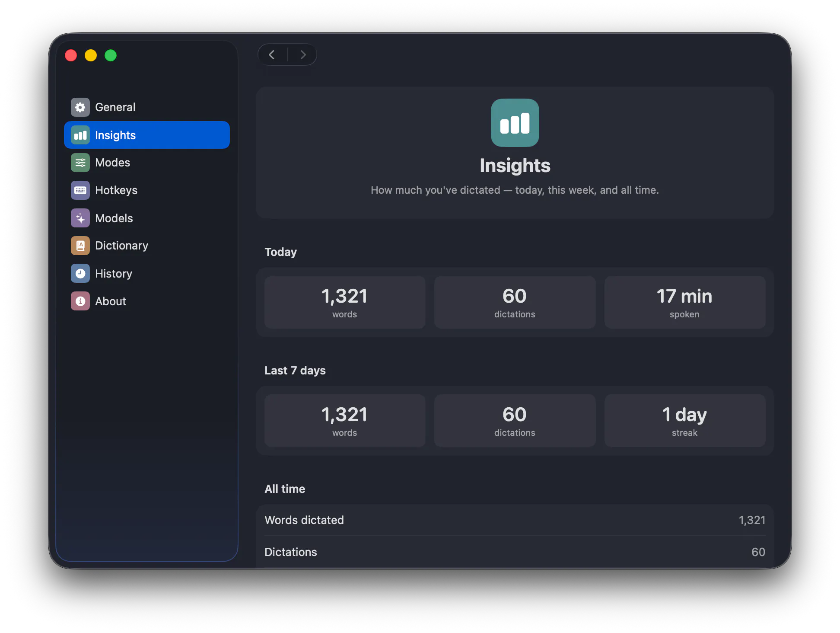Open the General settings section
The height and width of the screenshot is (633, 840).
tap(146, 107)
